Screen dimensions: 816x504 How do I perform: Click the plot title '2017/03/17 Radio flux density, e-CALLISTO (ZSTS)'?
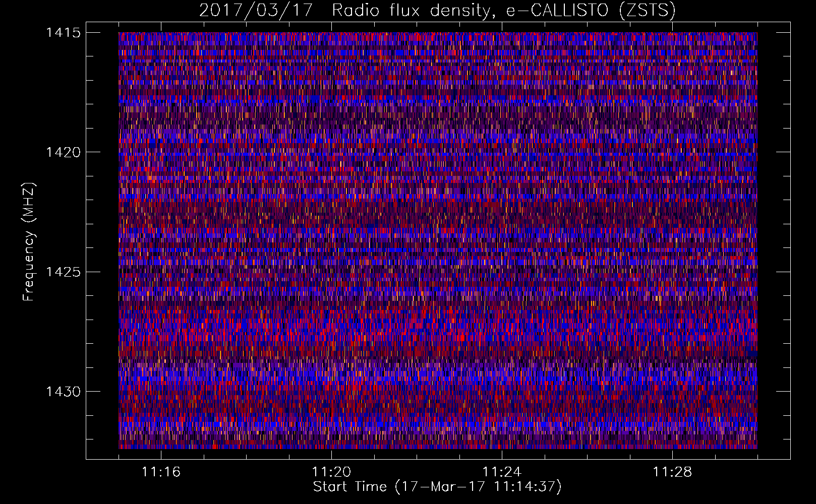(x=437, y=11)
